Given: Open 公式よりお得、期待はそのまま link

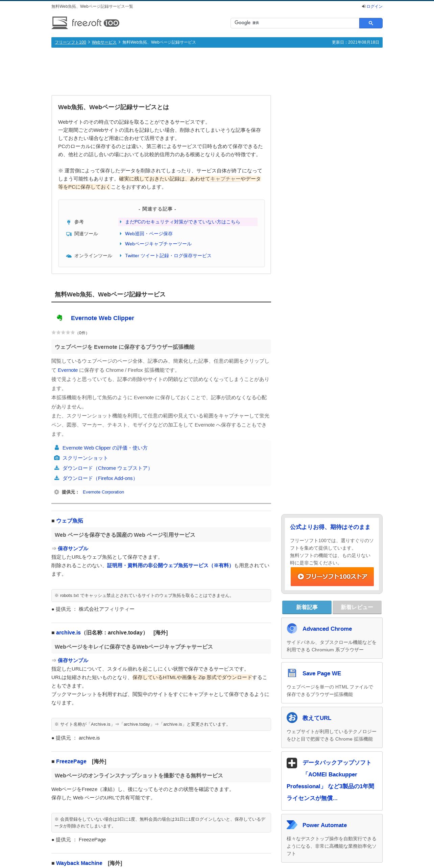Looking at the screenshot, I should [330, 527].
